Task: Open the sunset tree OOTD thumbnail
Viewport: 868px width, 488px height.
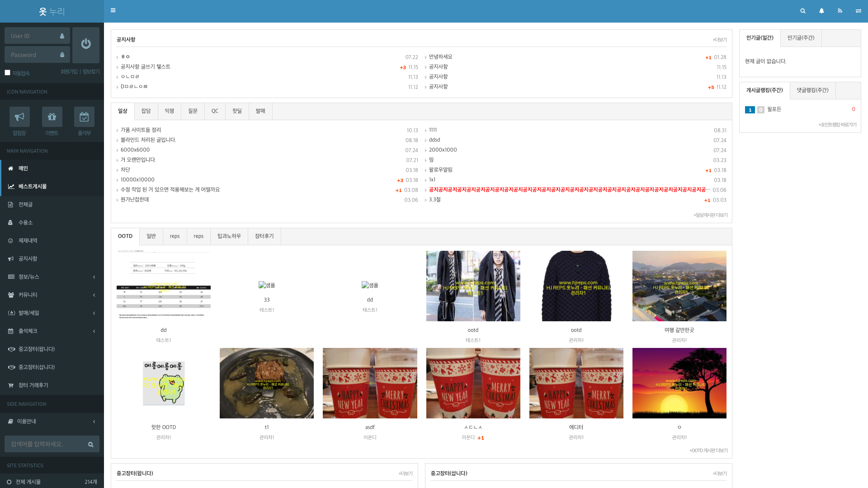Action: point(679,383)
